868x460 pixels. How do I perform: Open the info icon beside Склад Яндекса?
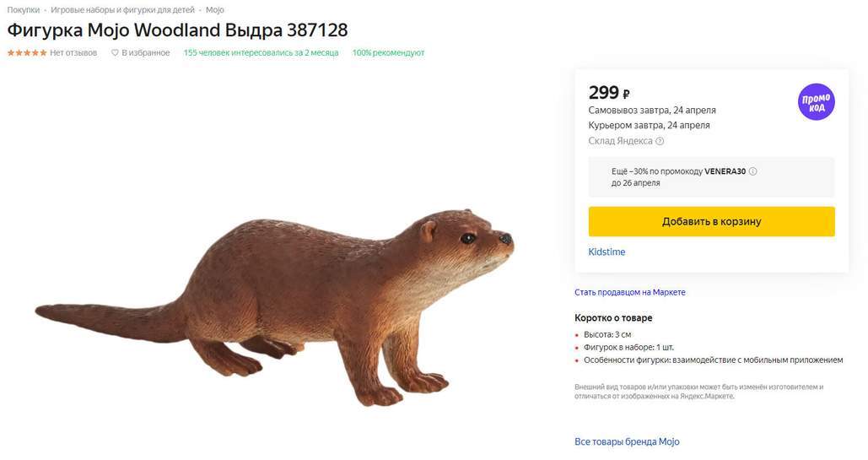[660, 142]
